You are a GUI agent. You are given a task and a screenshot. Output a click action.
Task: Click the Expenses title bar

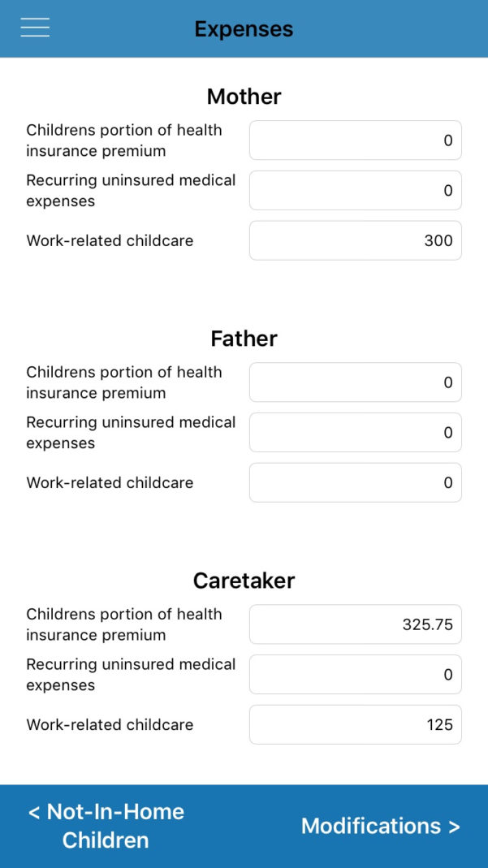[x=244, y=28]
